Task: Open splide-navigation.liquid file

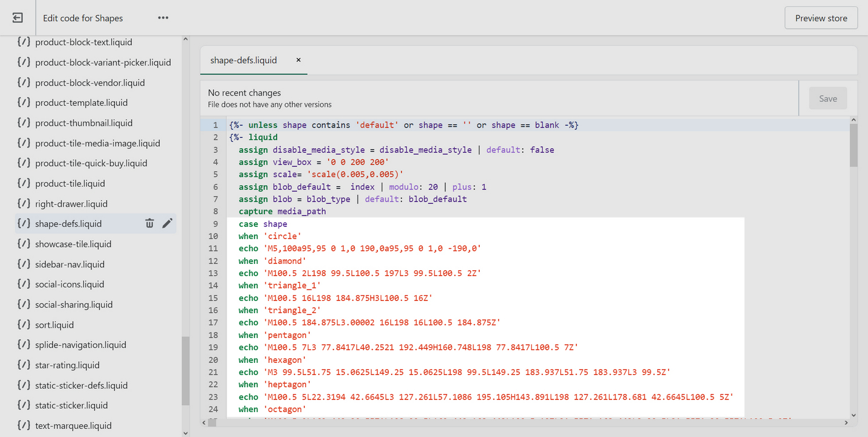Action: click(80, 344)
